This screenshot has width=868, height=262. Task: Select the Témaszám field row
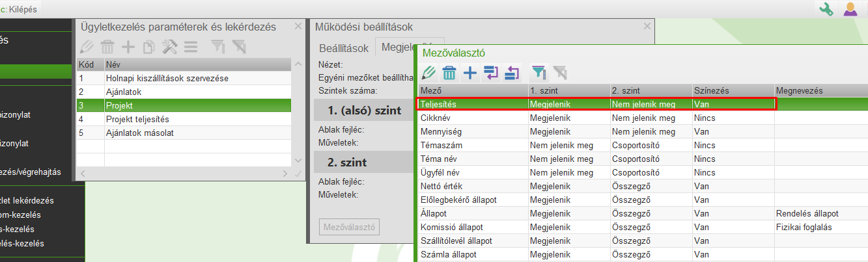(642, 145)
